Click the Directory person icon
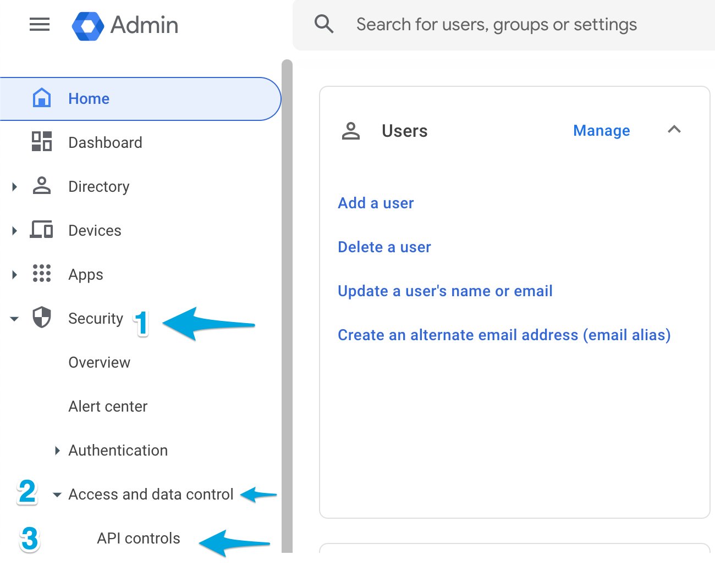 pyautogui.click(x=42, y=186)
